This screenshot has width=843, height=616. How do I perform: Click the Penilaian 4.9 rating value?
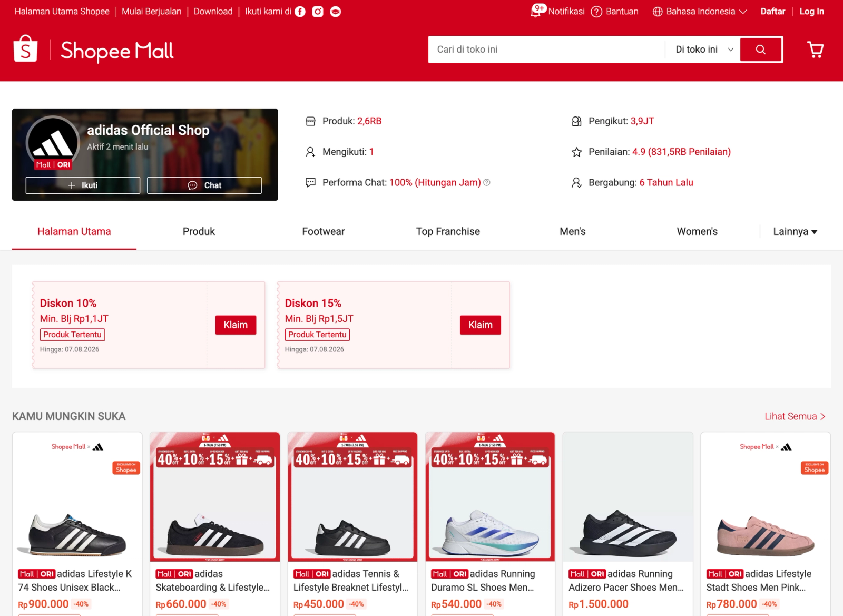pyautogui.click(x=681, y=152)
